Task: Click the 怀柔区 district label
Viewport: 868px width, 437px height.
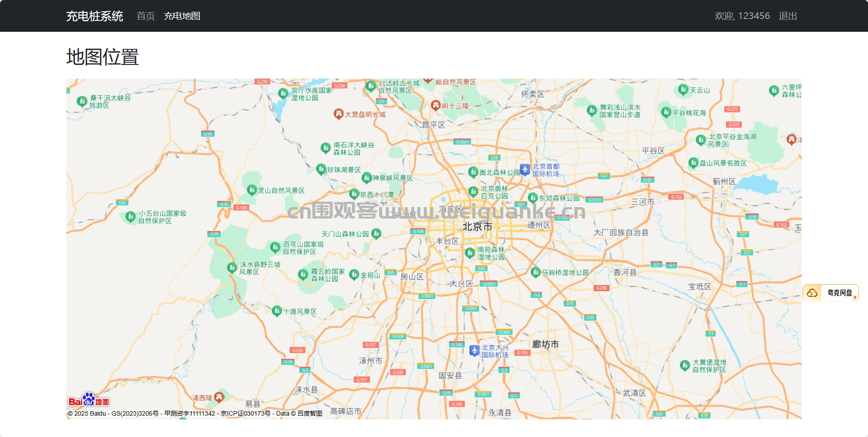Action: [x=533, y=94]
